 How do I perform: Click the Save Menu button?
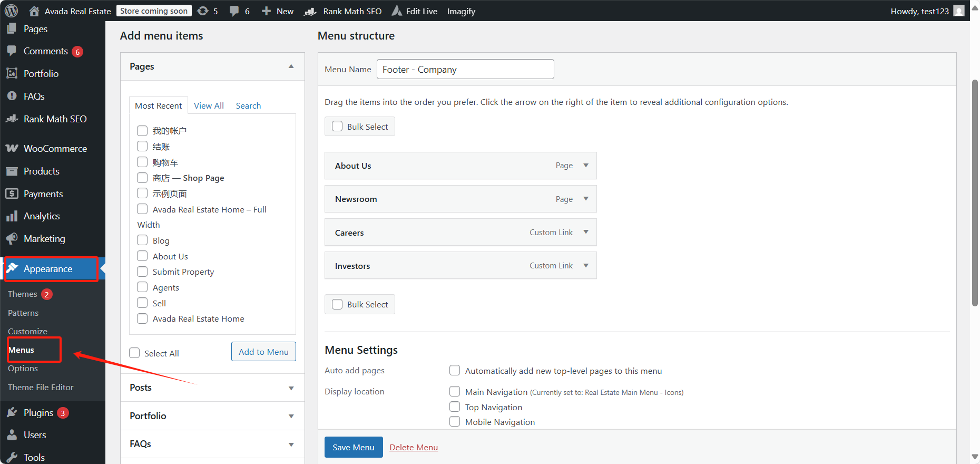[x=353, y=447]
